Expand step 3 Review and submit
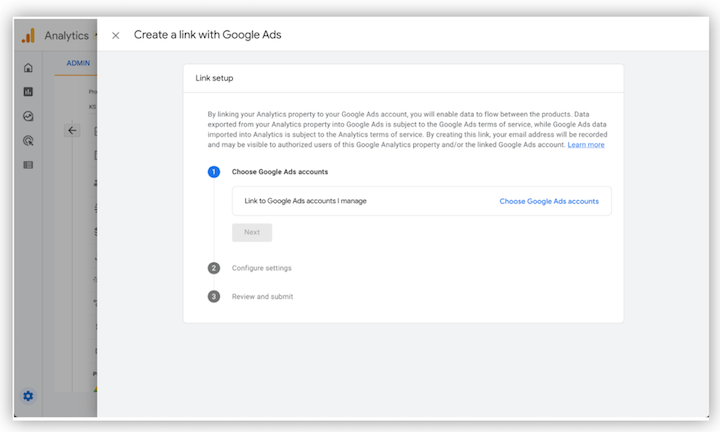This screenshot has width=720, height=432. (x=262, y=296)
